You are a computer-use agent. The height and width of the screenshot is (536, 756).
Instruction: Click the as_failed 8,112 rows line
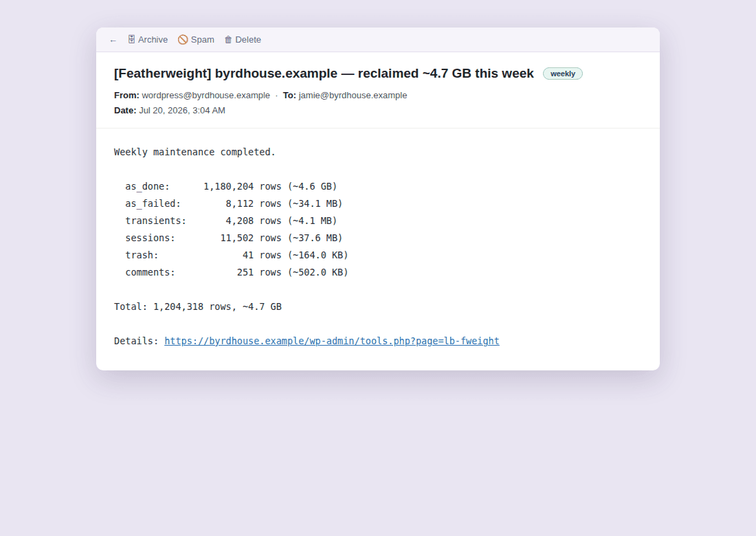click(234, 203)
